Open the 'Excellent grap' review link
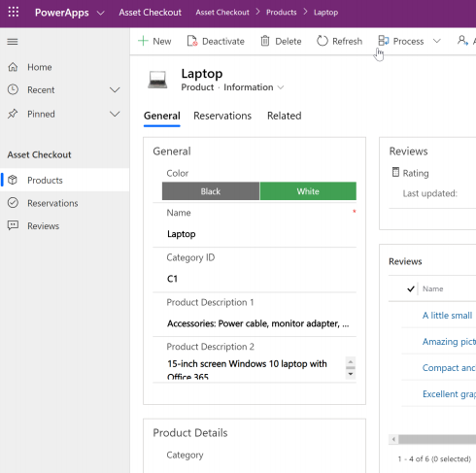The image size is (476, 473). (449, 394)
